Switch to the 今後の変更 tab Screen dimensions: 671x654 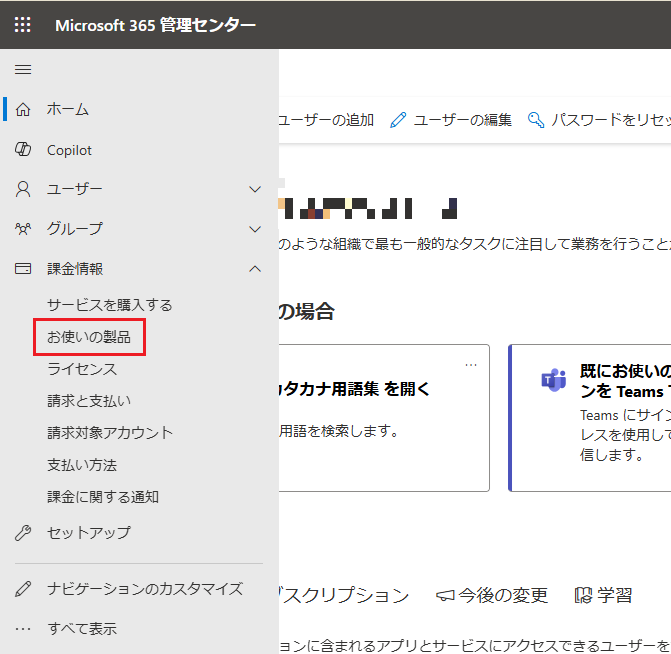(492, 595)
